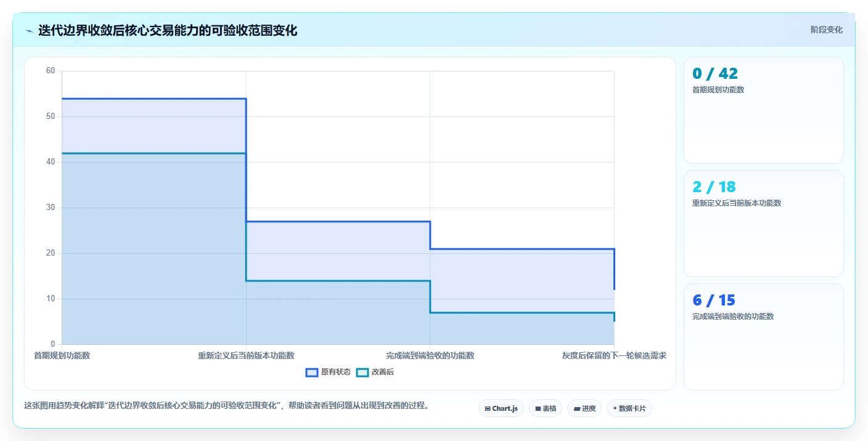Click the 0 / 42 value text
The height and width of the screenshot is (441, 868).
[715, 73]
